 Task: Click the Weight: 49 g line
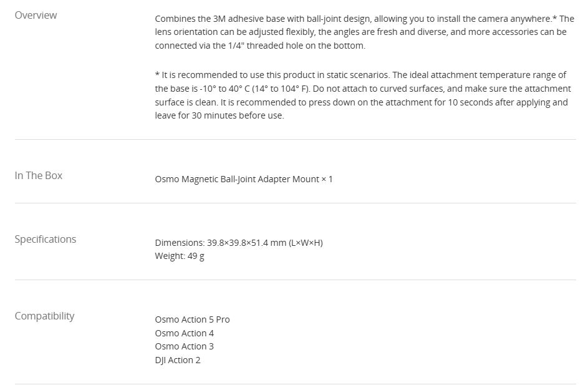pyautogui.click(x=180, y=256)
